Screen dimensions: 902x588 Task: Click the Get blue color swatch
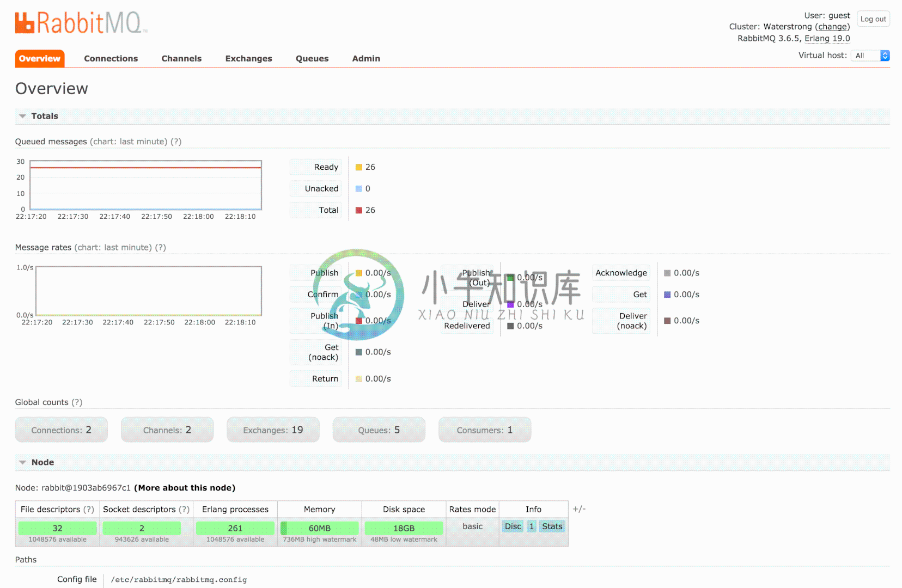[667, 295]
